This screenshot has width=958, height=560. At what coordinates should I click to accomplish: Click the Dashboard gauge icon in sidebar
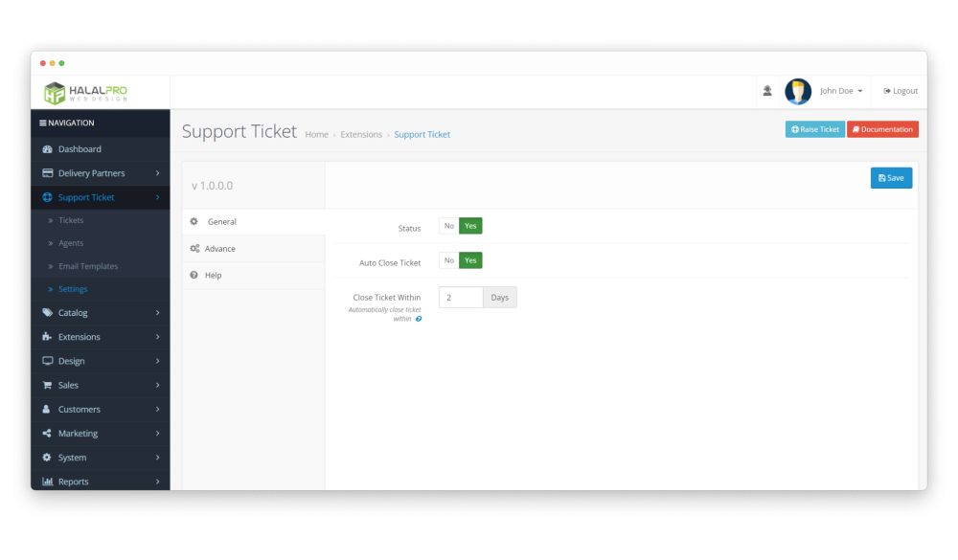pyautogui.click(x=47, y=149)
